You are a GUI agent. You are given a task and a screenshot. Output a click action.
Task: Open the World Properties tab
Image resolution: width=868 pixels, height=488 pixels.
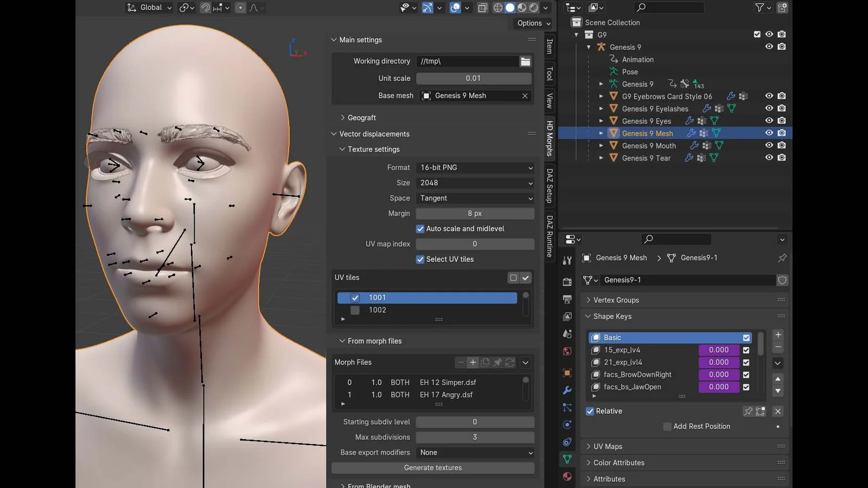[x=567, y=351]
